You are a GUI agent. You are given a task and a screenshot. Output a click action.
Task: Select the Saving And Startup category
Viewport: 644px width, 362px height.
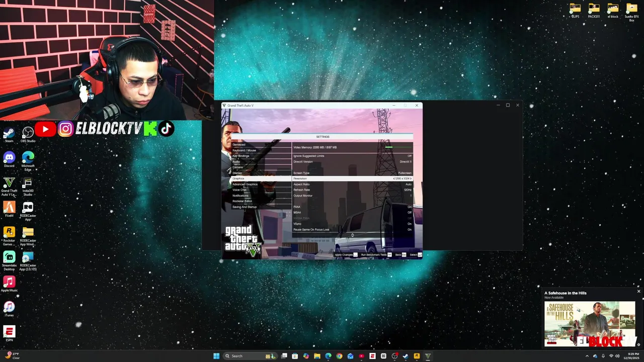261,207
